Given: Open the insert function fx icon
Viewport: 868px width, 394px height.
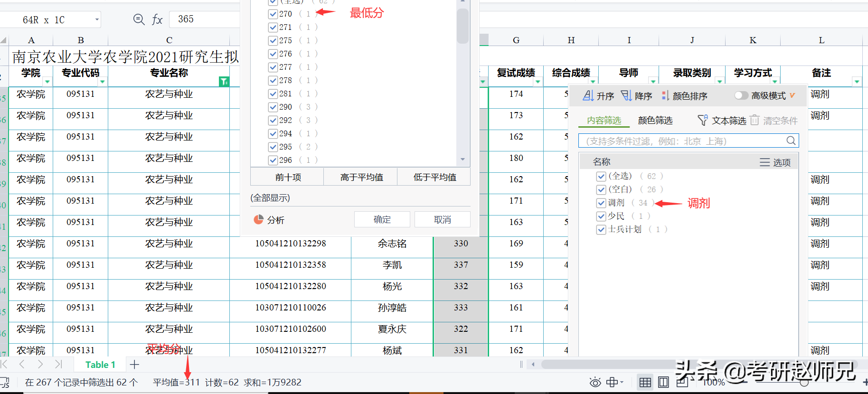Looking at the screenshot, I should tap(157, 19).
